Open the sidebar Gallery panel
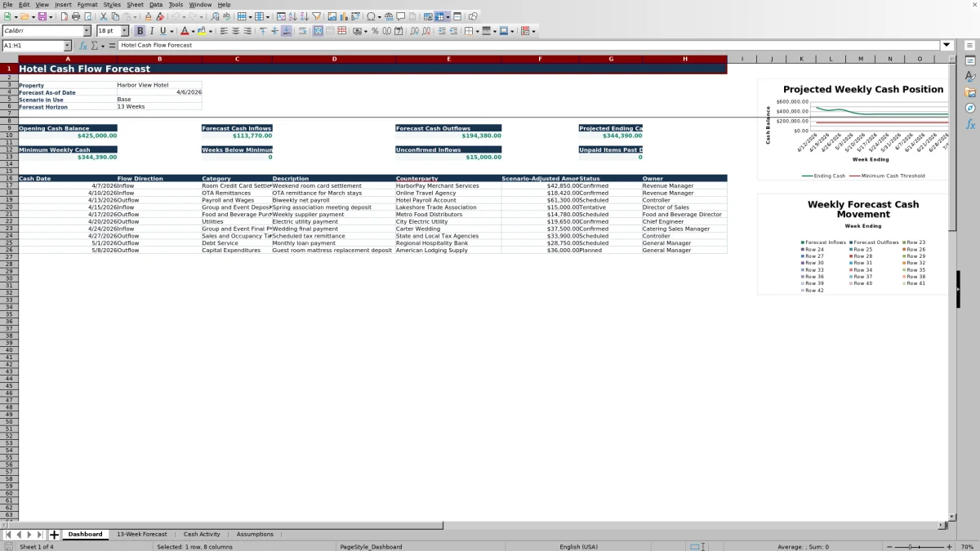This screenshot has width=980, height=551. click(970, 92)
